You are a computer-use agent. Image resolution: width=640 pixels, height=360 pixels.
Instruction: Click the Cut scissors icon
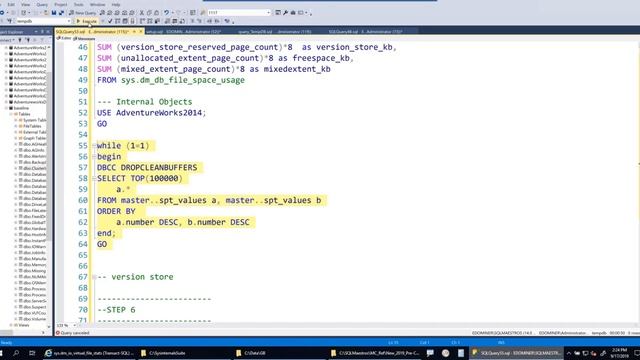[x=142, y=13]
